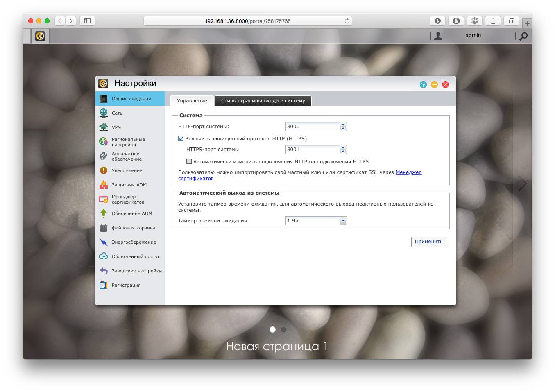The width and height of the screenshot is (555, 392).
Task: Enable Автоматически изменить подключения HTTP checkbox
Action: point(189,161)
